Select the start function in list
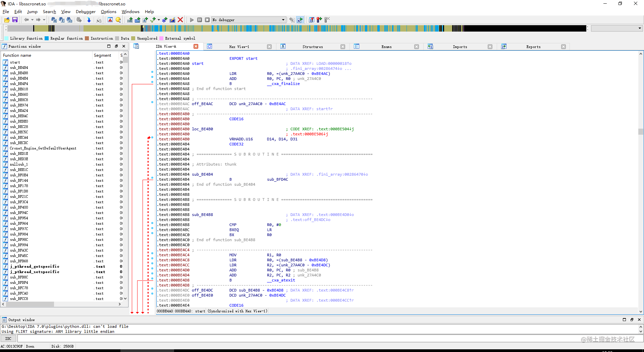Viewport: 644px width, 352px height. (x=15, y=62)
